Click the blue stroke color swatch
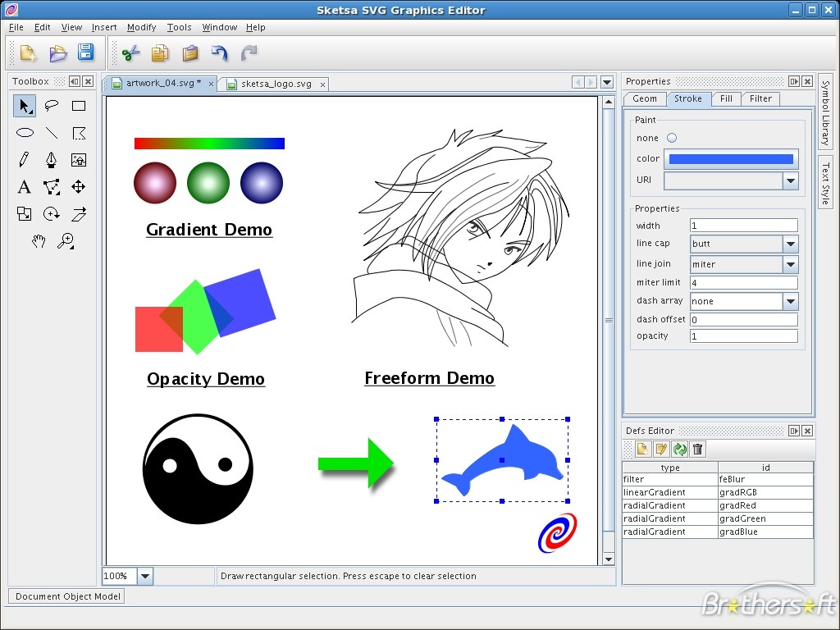Image resolution: width=840 pixels, height=630 pixels. (728, 158)
